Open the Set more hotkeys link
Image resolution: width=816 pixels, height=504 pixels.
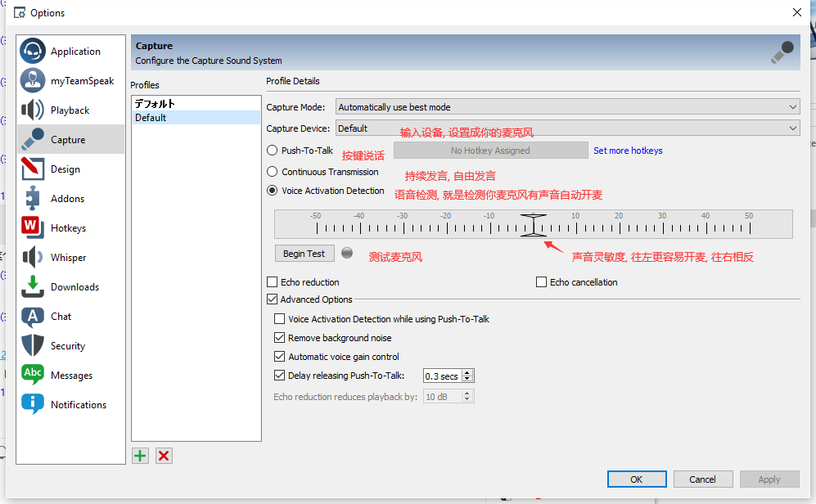click(x=628, y=151)
